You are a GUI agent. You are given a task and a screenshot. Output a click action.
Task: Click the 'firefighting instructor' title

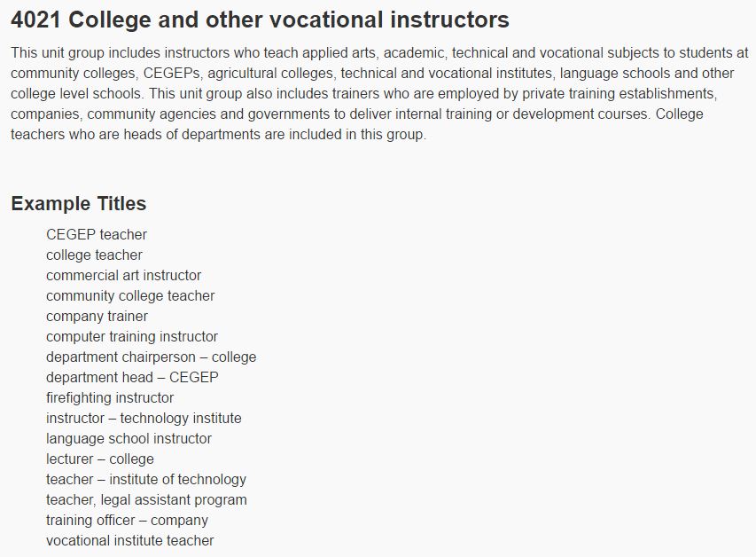coord(109,397)
